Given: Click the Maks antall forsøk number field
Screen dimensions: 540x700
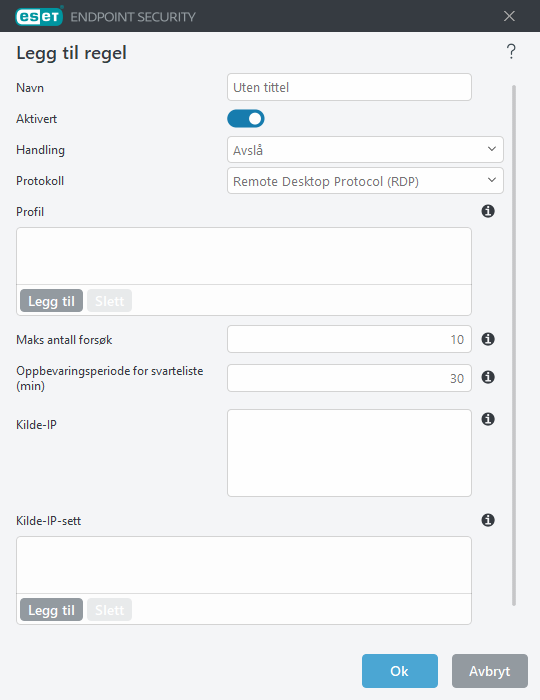Looking at the screenshot, I should (x=349, y=339).
